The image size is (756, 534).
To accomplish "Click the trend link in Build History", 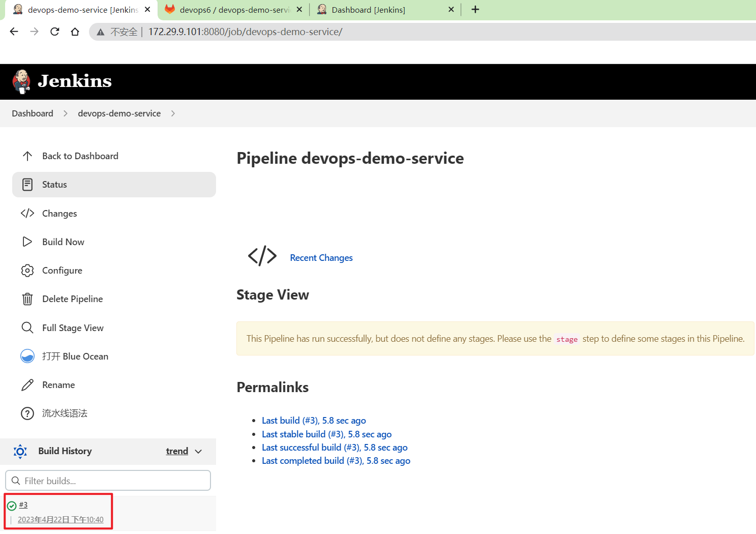I will (x=177, y=451).
